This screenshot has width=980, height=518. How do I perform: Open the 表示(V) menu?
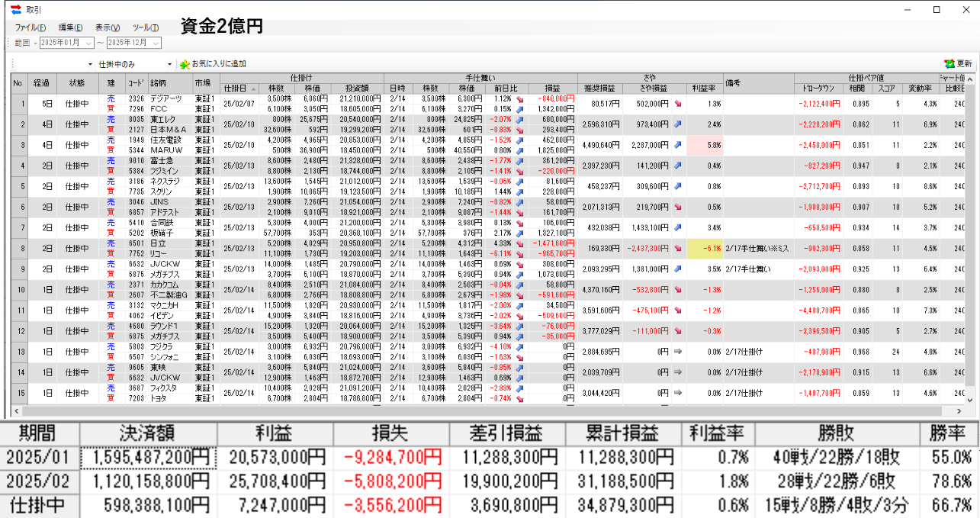coord(108,27)
